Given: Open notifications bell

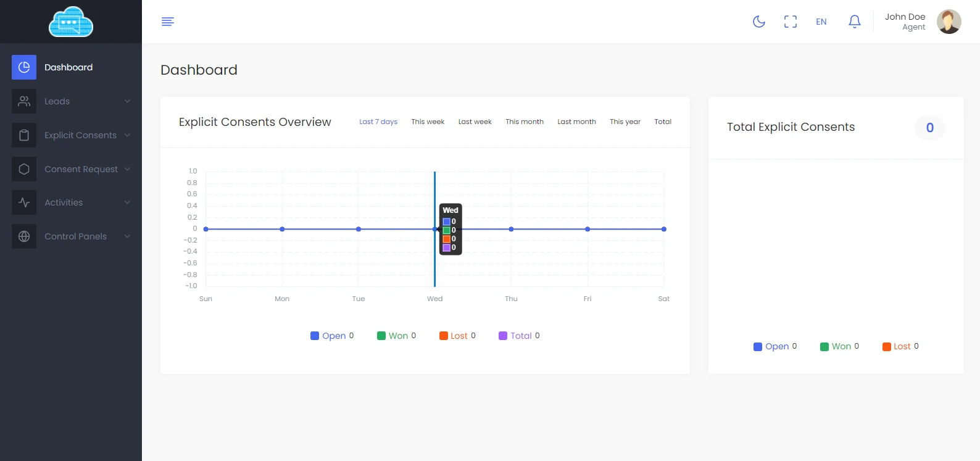Looking at the screenshot, I should (855, 22).
